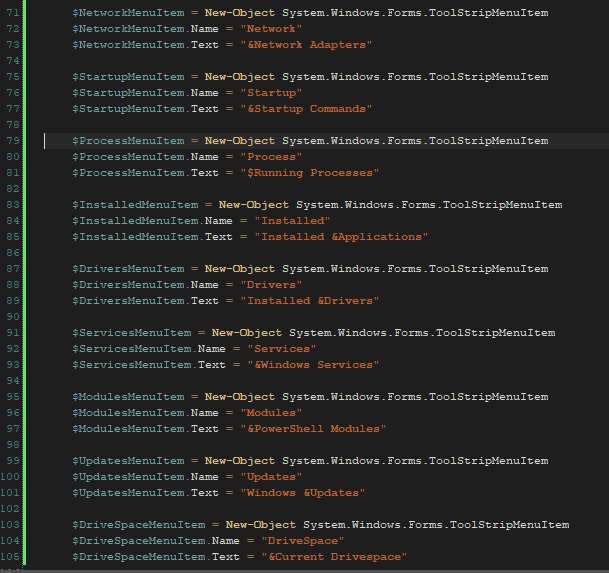
Task: Click the "Startup" string on line 76
Action: pyautogui.click(x=271, y=93)
